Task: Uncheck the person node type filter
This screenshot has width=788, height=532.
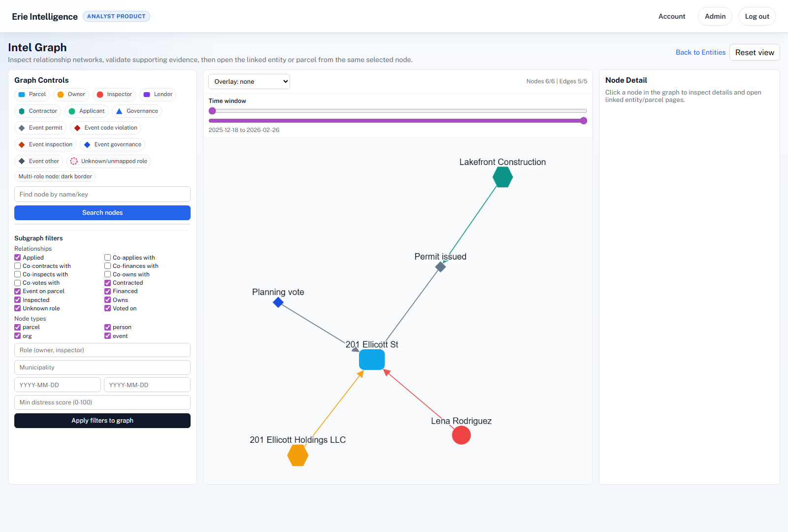Action: pos(107,327)
